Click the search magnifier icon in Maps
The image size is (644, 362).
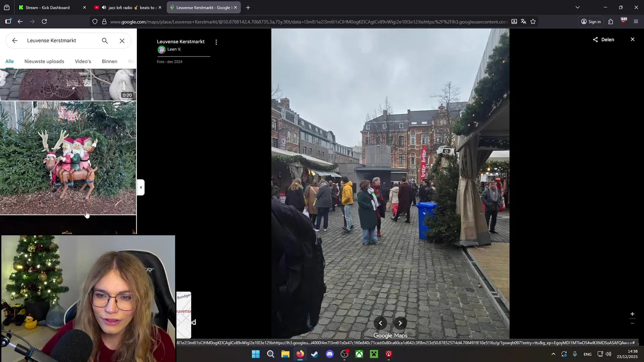coord(105,41)
